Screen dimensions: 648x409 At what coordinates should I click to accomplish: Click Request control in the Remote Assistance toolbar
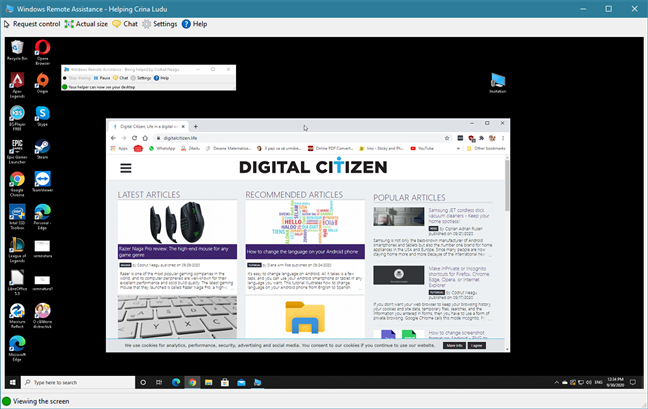pyautogui.click(x=32, y=24)
